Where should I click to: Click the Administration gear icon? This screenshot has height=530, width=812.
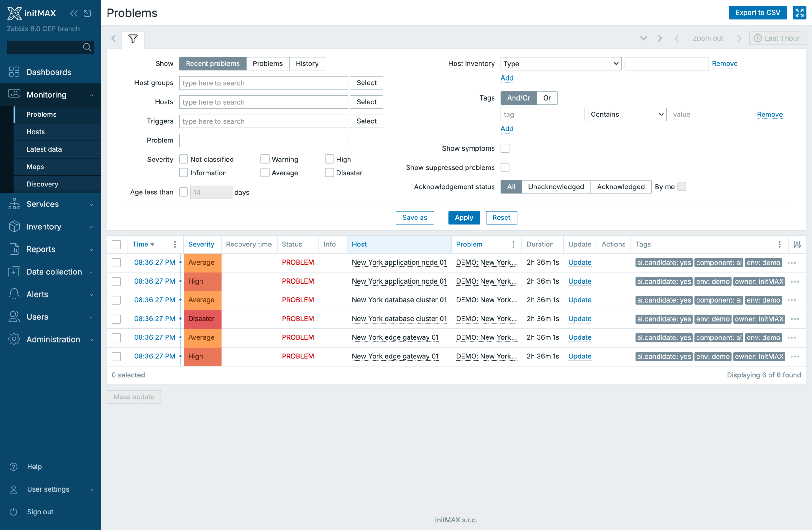coord(14,339)
